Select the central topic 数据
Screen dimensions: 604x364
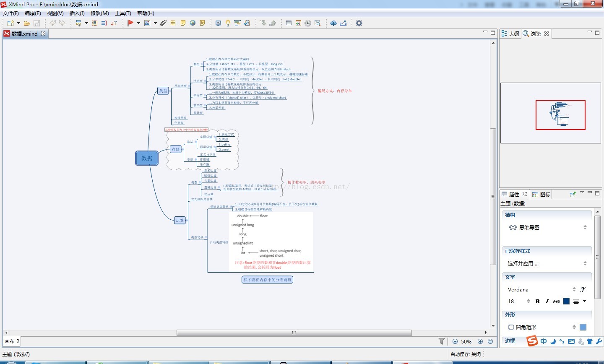pos(147,158)
